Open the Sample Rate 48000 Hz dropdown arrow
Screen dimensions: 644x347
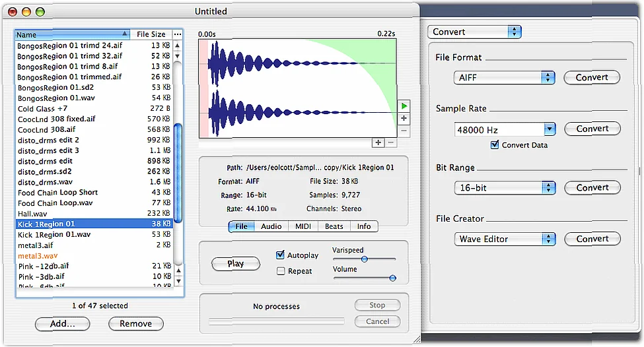tap(550, 129)
